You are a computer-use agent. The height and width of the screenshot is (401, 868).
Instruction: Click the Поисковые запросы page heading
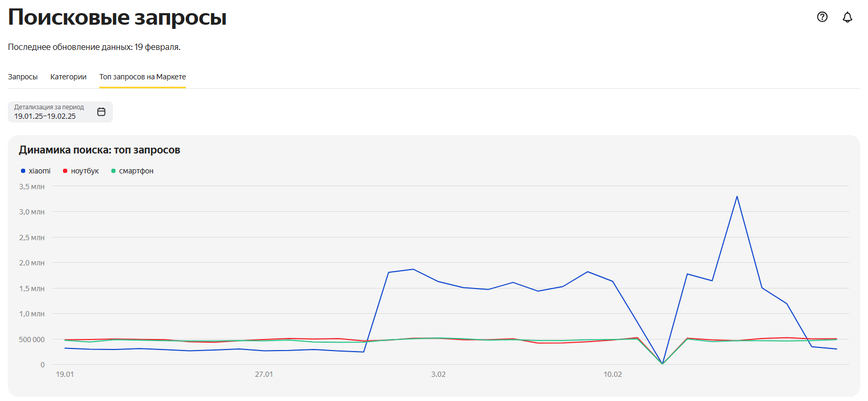click(x=117, y=17)
